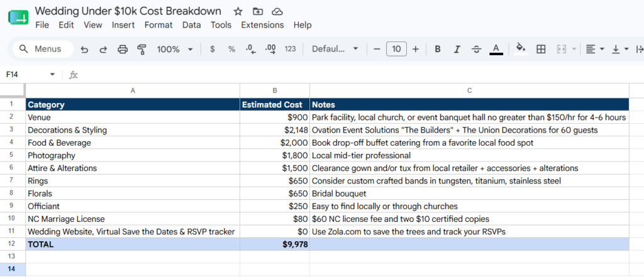Select the 'Category' header cell
The height and width of the screenshot is (277, 644).
click(133, 105)
